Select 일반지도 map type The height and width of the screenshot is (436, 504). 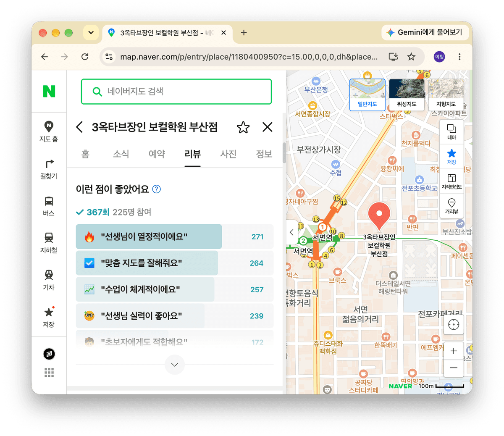[x=367, y=95]
